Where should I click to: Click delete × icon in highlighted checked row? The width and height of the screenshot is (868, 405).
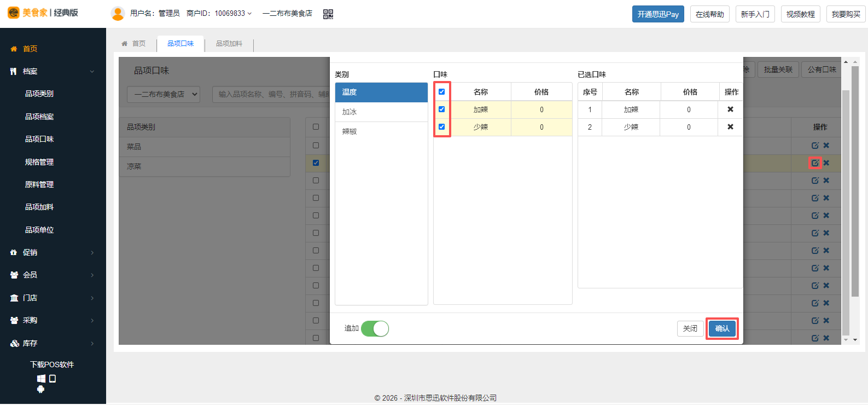(x=826, y=163)
